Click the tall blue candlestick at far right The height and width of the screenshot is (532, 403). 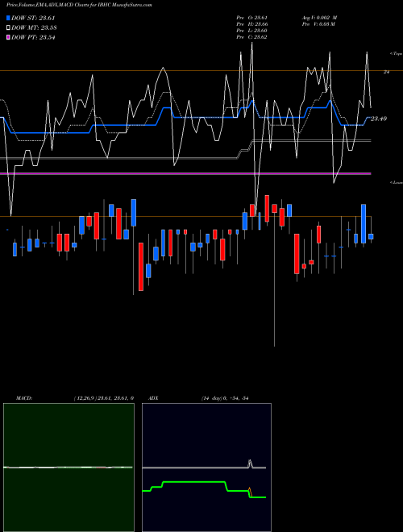pyautogui.click(x=364, y=223)
